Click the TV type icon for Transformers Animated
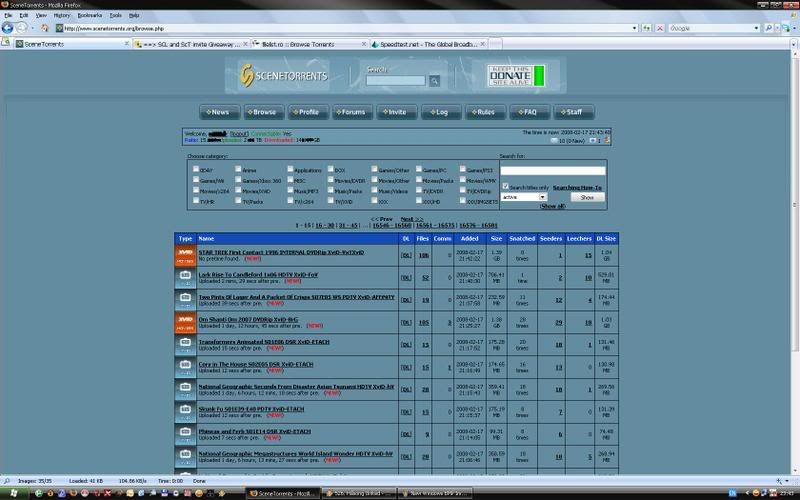Viewport: 800px width, 500px height. tap(185, 345)
